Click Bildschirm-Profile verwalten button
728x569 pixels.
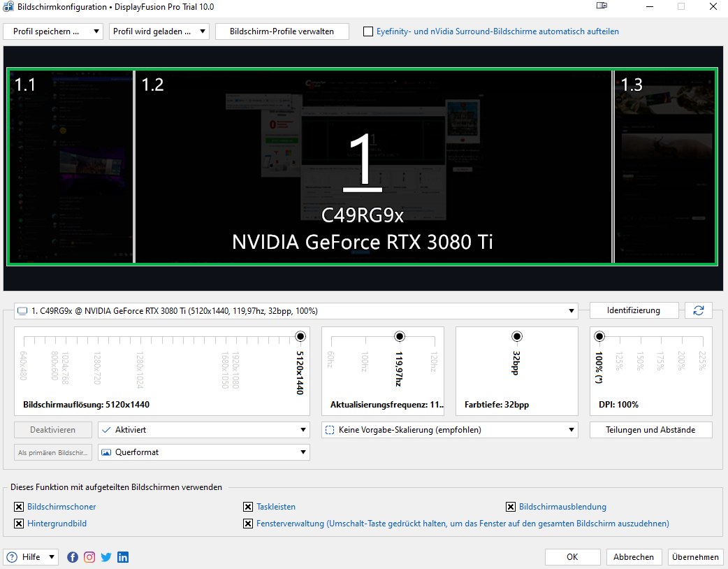[282, 31]
